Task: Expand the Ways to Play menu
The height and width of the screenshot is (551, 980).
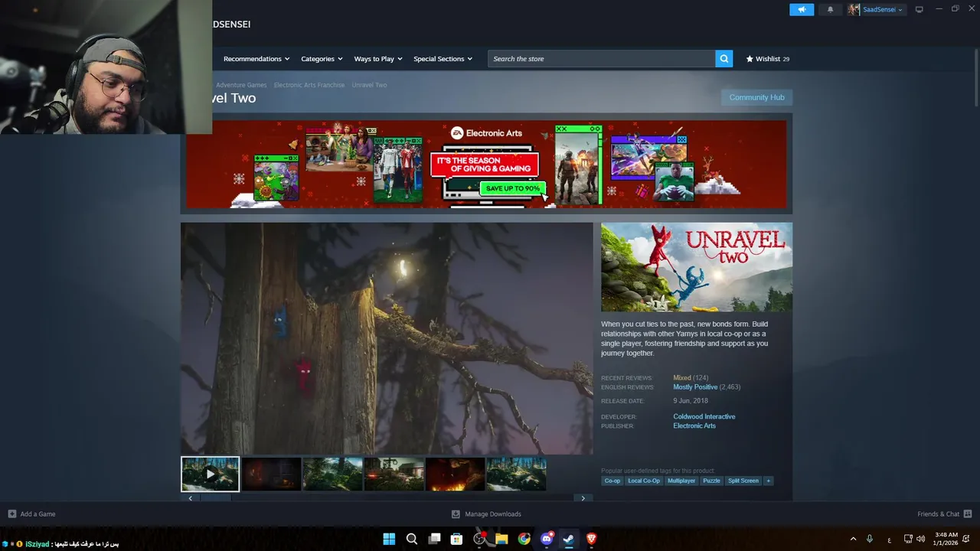Action: [x=378, y=59]
